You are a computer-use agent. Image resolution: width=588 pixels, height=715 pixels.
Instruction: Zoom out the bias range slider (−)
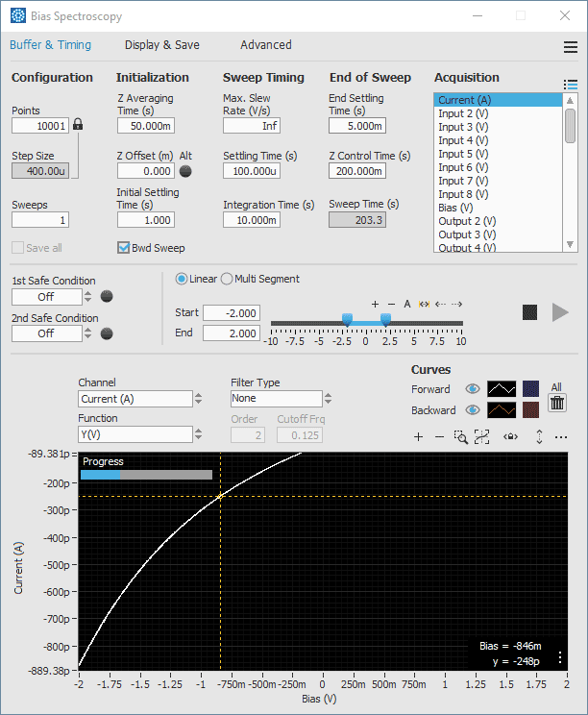(x=391, y=304)
